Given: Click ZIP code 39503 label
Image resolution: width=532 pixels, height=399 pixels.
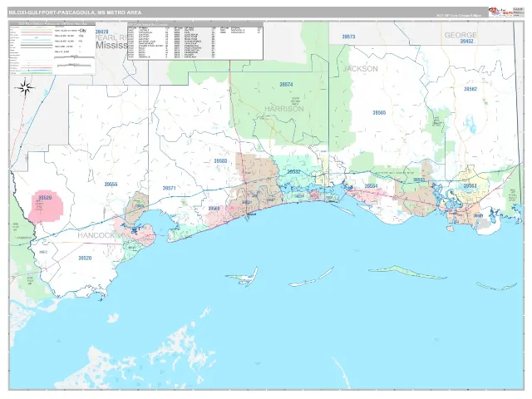Looking at the screenshot, I should (x=220, y=160).
